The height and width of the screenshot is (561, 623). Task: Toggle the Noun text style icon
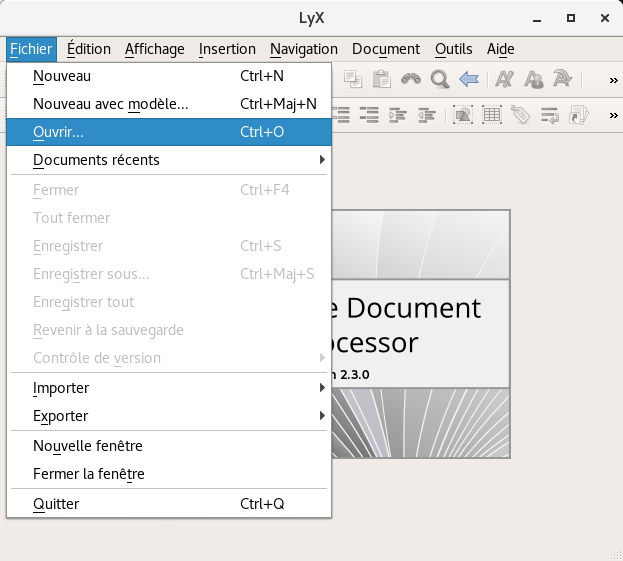[534, 79]
